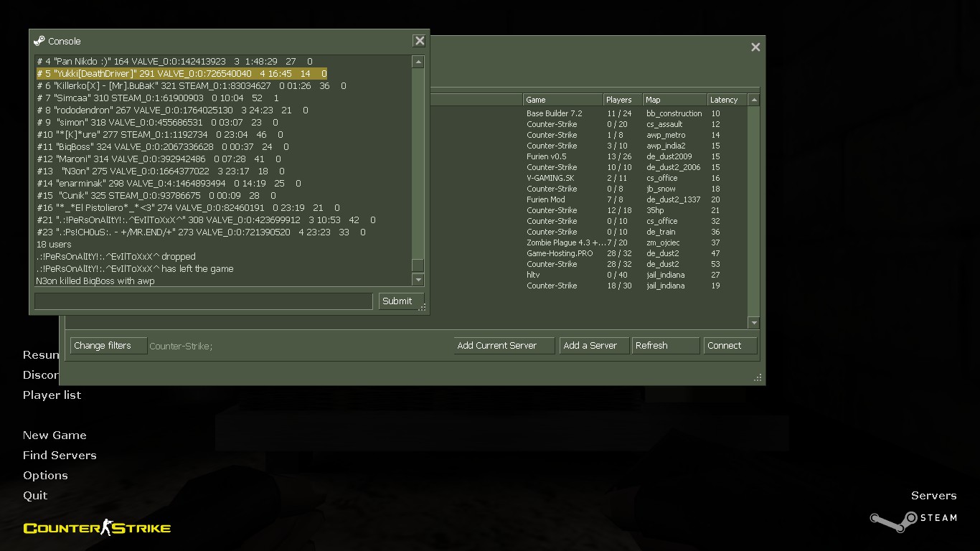Screen dimensions: 980x551
Task: Sort servers by Players column
Action: pos(622,100)
